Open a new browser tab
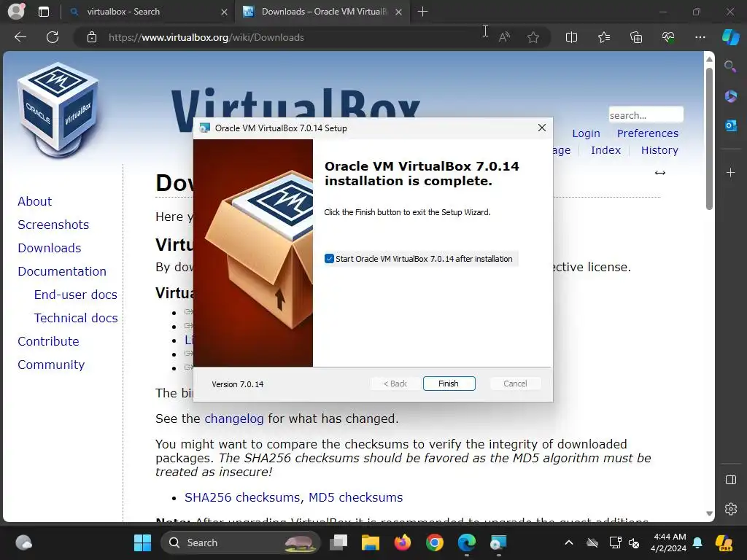This screenshot has height=560, width=747. 422,12
